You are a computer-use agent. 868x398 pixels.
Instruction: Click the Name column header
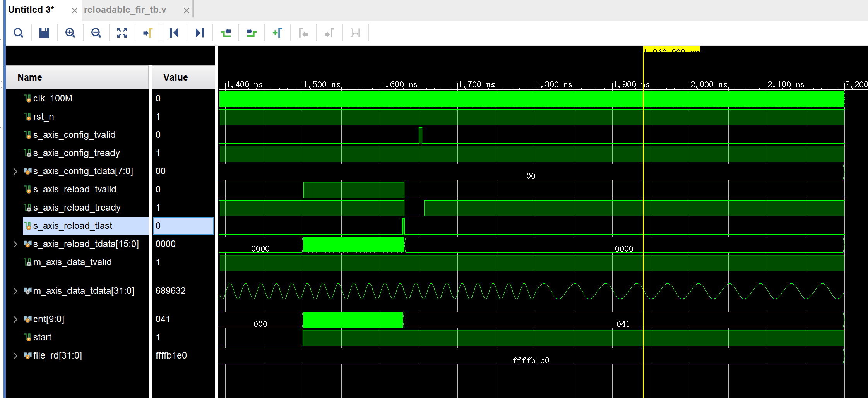tap(77, 77)
